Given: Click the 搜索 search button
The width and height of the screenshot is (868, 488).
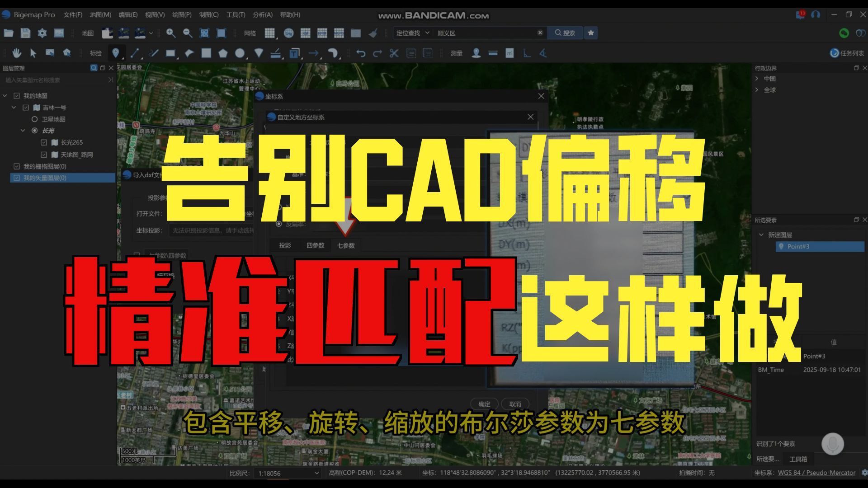Looking at the screenshot, I should pyautogui.click(x=565, y=33).
